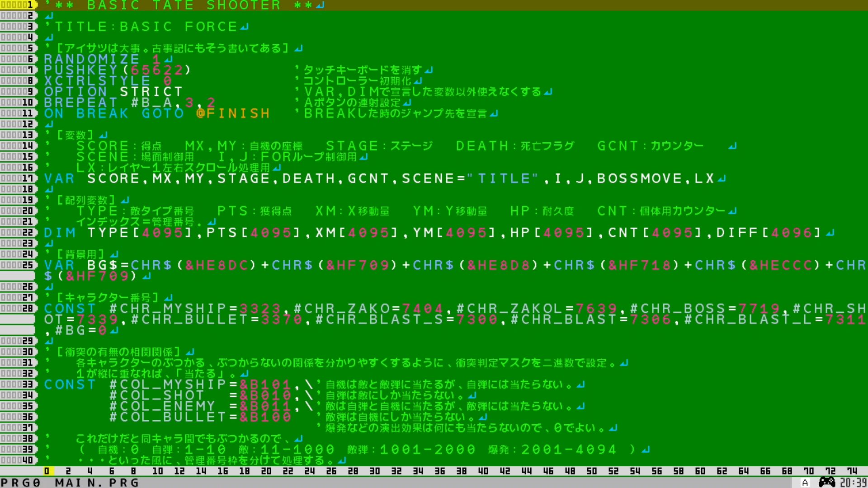The image size is (868, 488).
Task: Click the highlighted column 0 ruler marker
Action: pos(47,471)
